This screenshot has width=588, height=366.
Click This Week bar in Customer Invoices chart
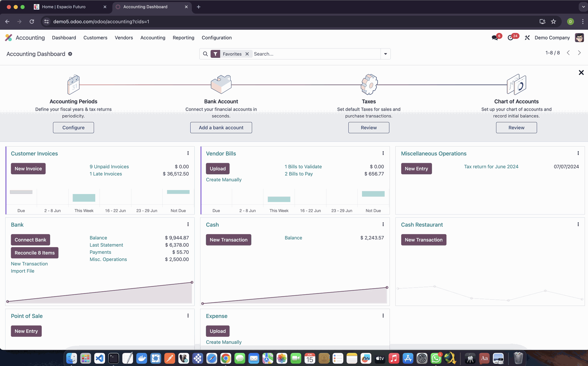pos(84,198)
